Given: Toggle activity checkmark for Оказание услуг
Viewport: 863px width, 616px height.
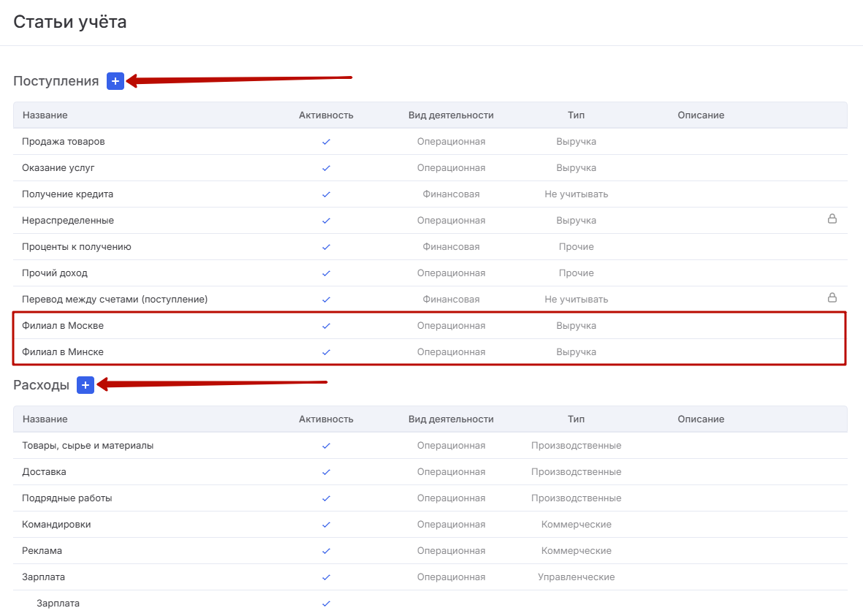Looking at the screenshot, I should [326, 168].
